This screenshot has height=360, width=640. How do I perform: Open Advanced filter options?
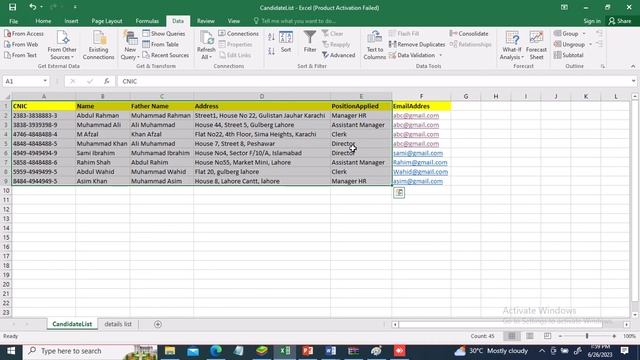(338, 55)
